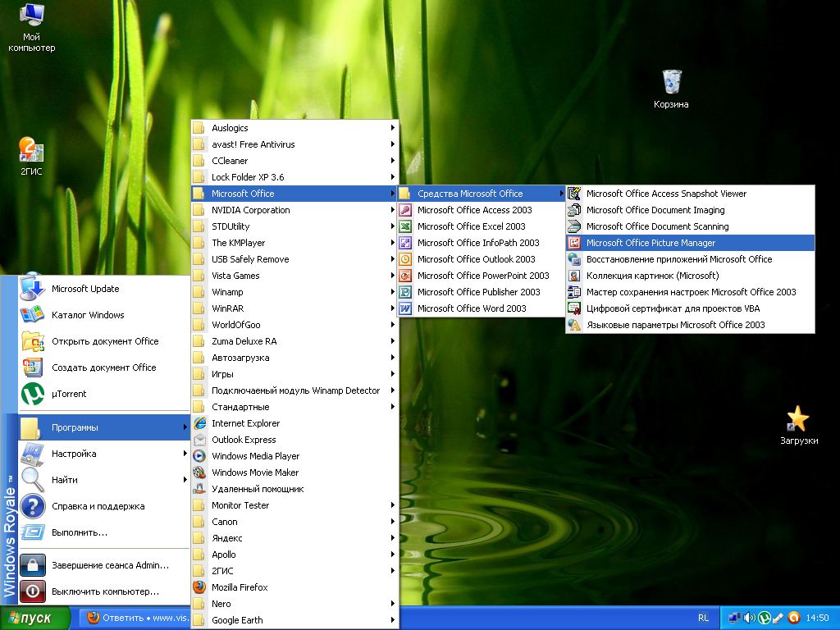The width and height of the screenshot is (840, 630).
Task: Click the Mozilla Firefox icon in Programs list
Action: point(199,587)
